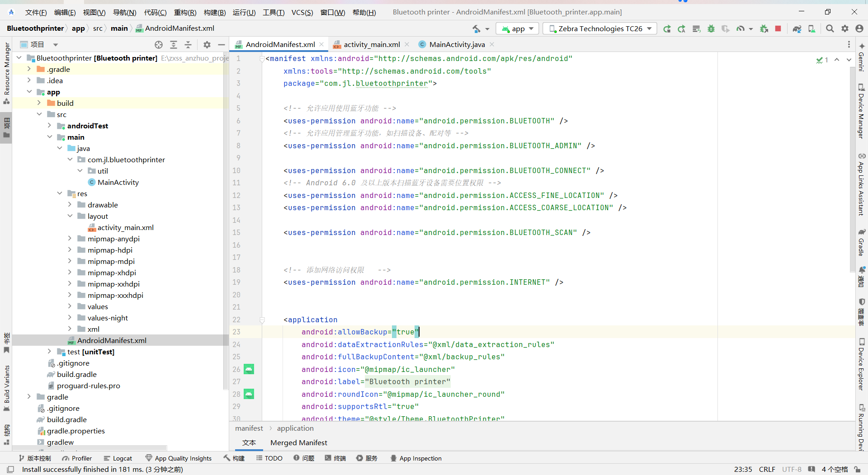Toggle the Gradle side panel
This screenshot has height=475, width=868.
point(861,243)
